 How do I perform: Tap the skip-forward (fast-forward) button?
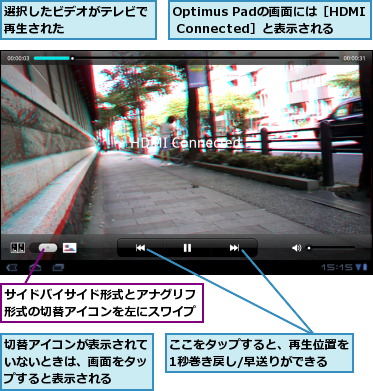pyautogui.click(x=234, y=248)
